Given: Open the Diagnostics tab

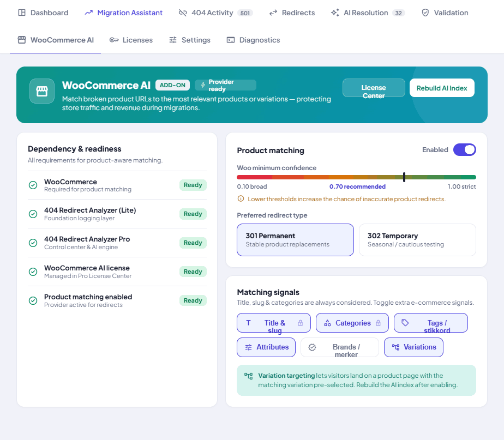Looking at the screenshot, I should click(253, 40).
